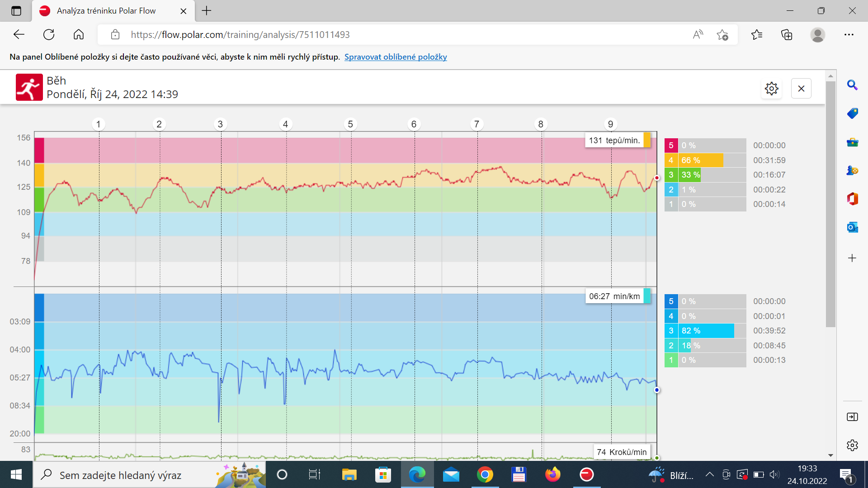Screen dimensions: 868x488
Task: Click the red running sport icon
Action: click(x=29, y=87)
